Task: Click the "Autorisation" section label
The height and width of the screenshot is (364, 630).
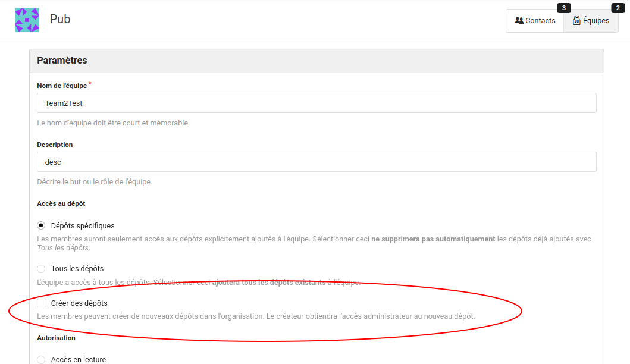Action: pos(57,338)
